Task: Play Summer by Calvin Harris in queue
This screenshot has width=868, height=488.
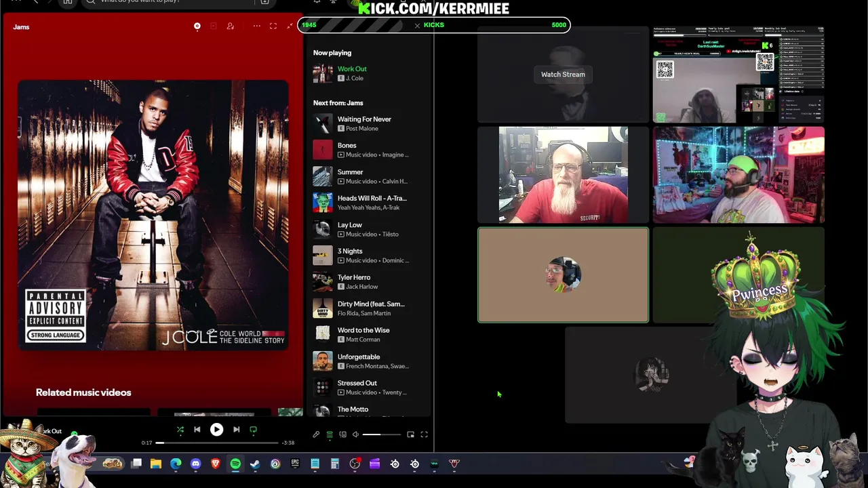Action: [350, 172]
